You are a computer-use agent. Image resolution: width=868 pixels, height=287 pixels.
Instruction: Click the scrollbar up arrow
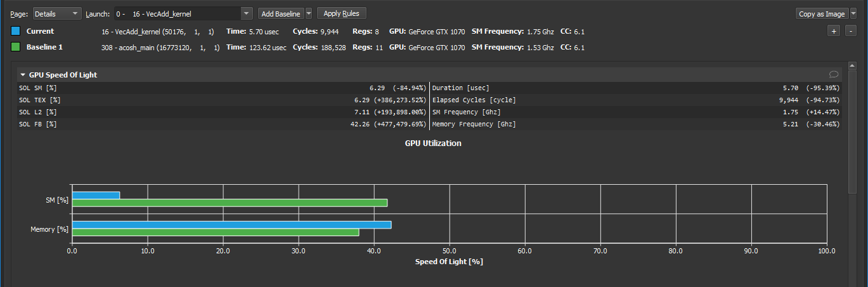tap(853, 65)
